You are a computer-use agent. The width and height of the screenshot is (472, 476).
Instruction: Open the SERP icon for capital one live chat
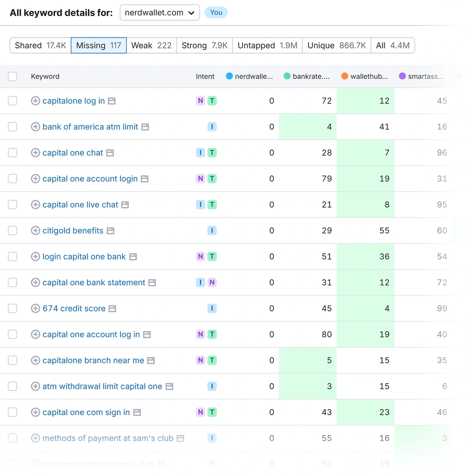(125, 205)
